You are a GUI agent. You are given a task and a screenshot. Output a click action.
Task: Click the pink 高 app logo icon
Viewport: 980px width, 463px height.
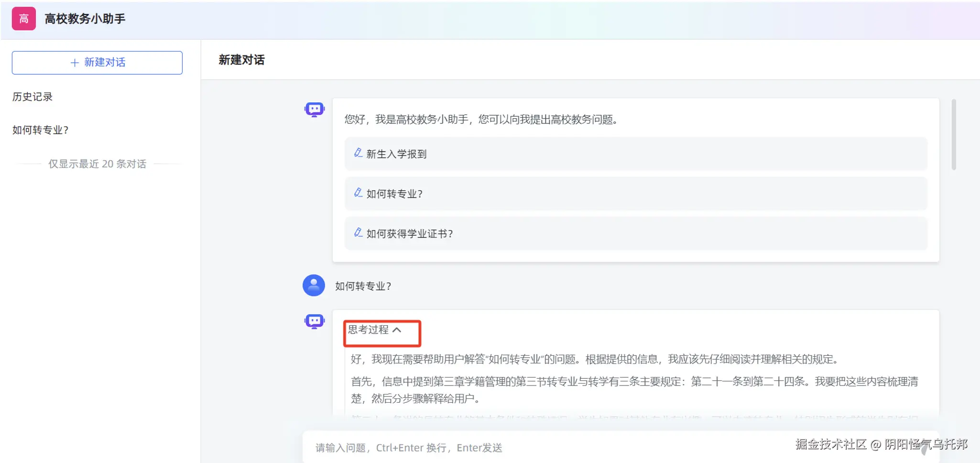23,19
